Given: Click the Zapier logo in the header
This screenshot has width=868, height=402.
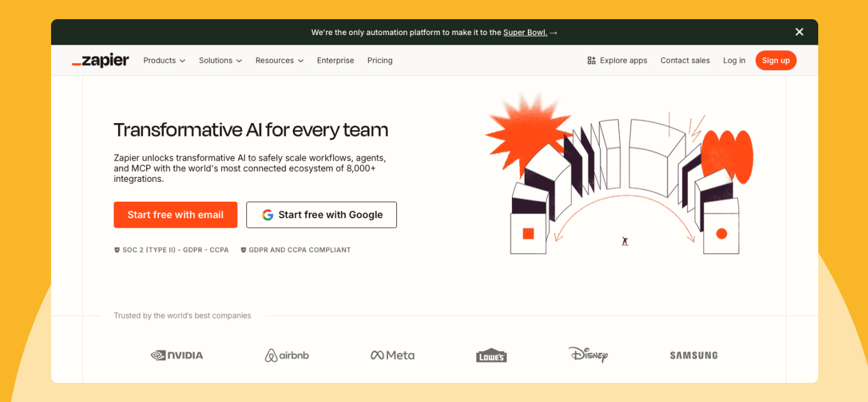Looking at the screenshot, I should 100,61.
